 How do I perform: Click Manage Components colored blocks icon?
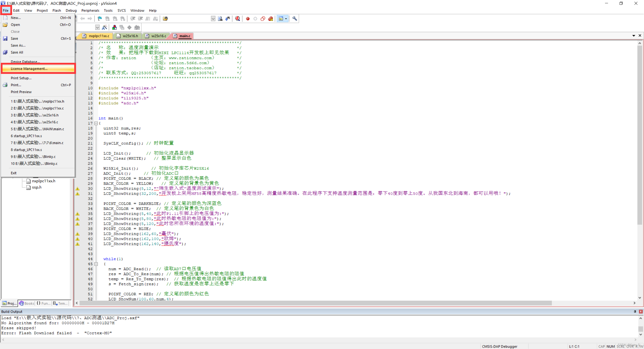[x=114, y=27]
